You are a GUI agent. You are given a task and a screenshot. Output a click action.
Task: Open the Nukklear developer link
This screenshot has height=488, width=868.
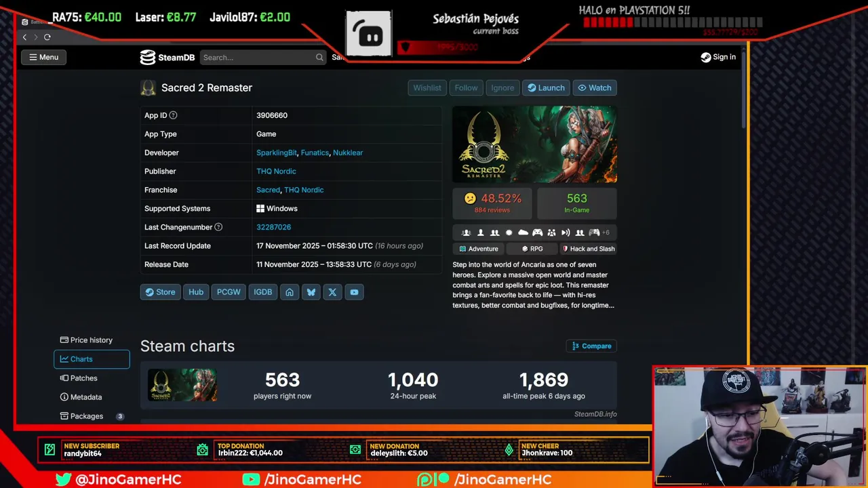click(348, 152)
